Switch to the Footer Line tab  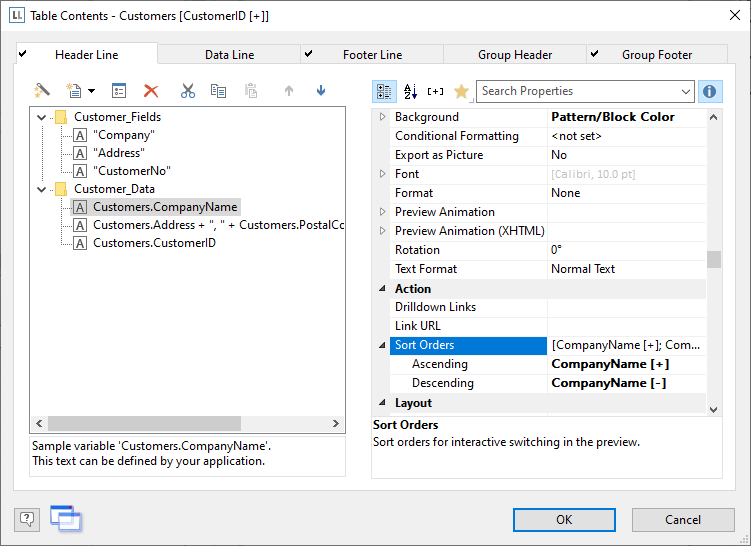tap(372, 55)
